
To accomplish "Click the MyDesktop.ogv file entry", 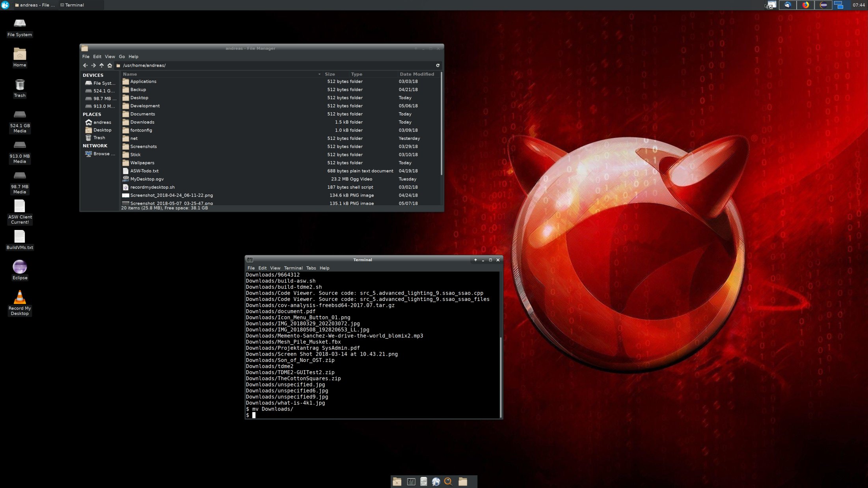I will [147, 179].
